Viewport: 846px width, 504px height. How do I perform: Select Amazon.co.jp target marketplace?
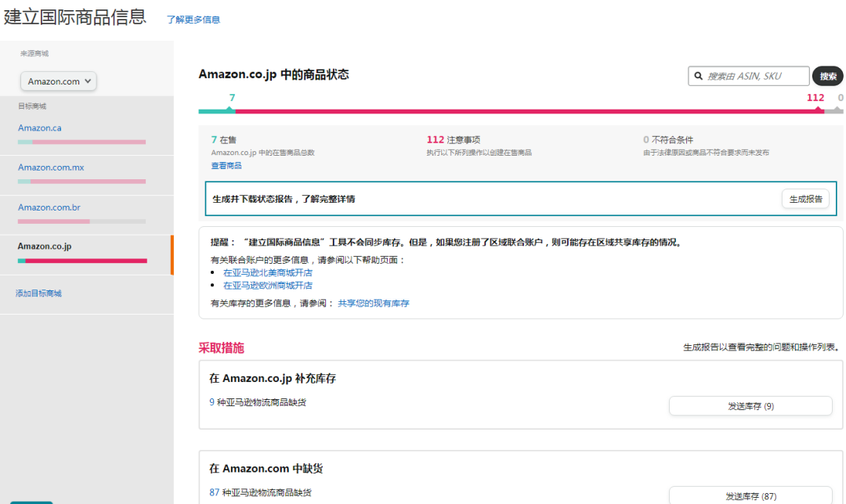pos(44,247)
